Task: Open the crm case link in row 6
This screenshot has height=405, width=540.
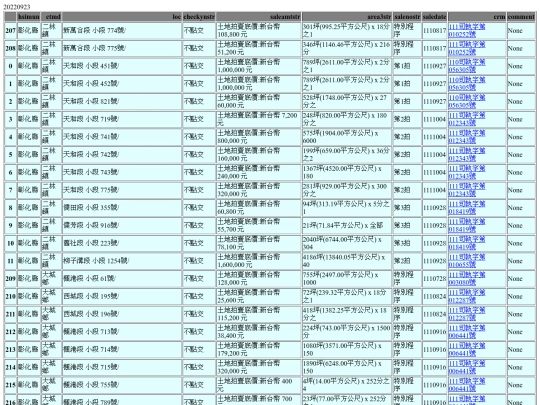Action: pos(467,172)
